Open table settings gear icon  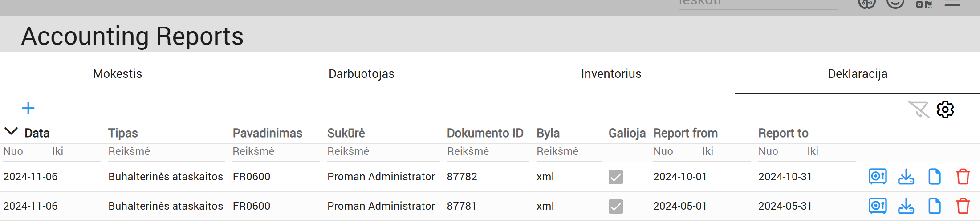point(945,109)
